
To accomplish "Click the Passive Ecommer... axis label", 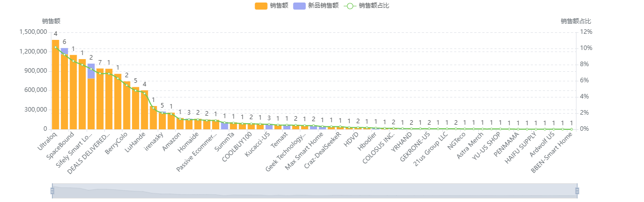I will [198, 151].
